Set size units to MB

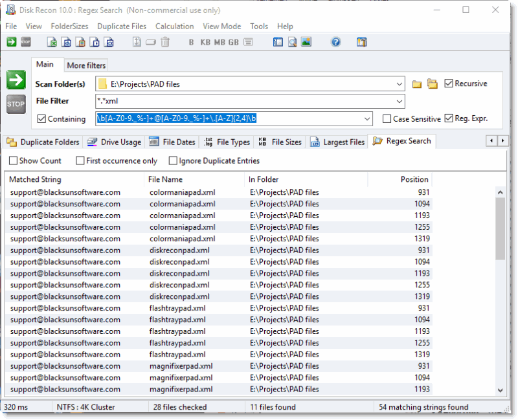pyautogui.click(x=220, y=42)
